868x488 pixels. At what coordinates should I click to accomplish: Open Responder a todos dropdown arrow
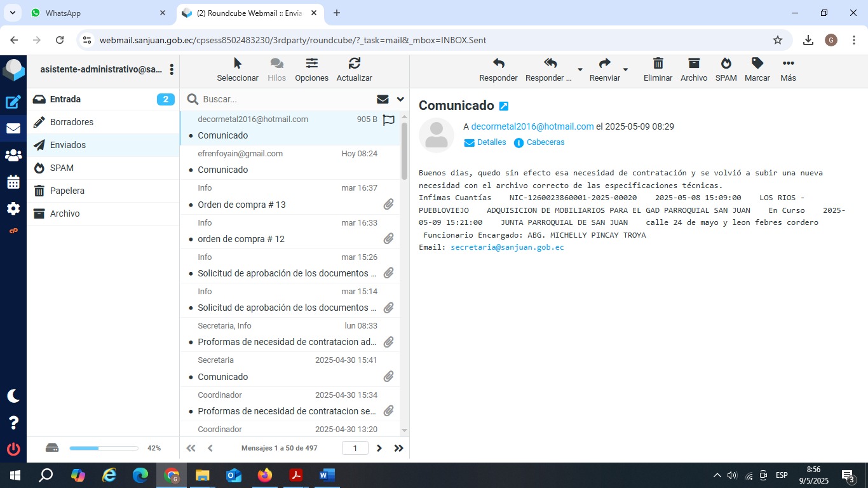(580, 69)
